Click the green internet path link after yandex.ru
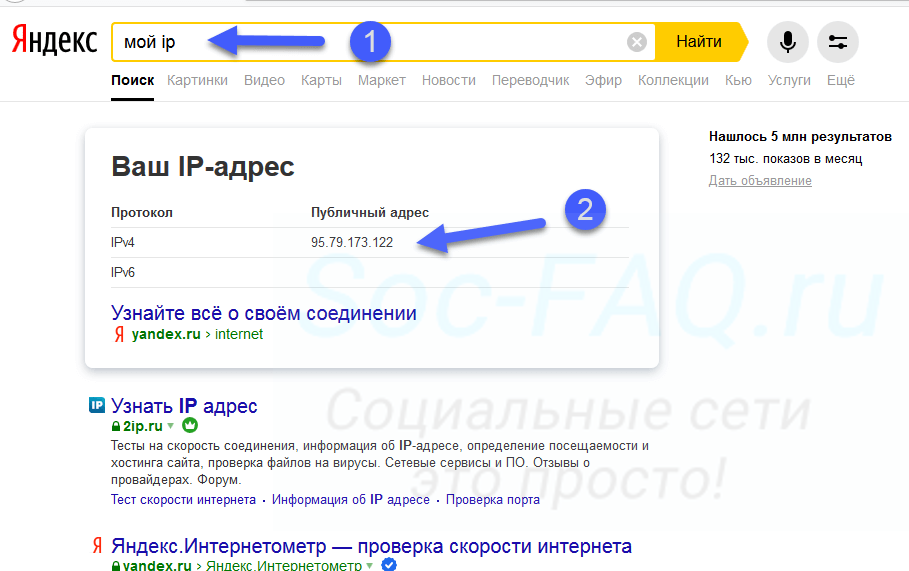Viewport: 909px width, 571px height. (239, 334)
